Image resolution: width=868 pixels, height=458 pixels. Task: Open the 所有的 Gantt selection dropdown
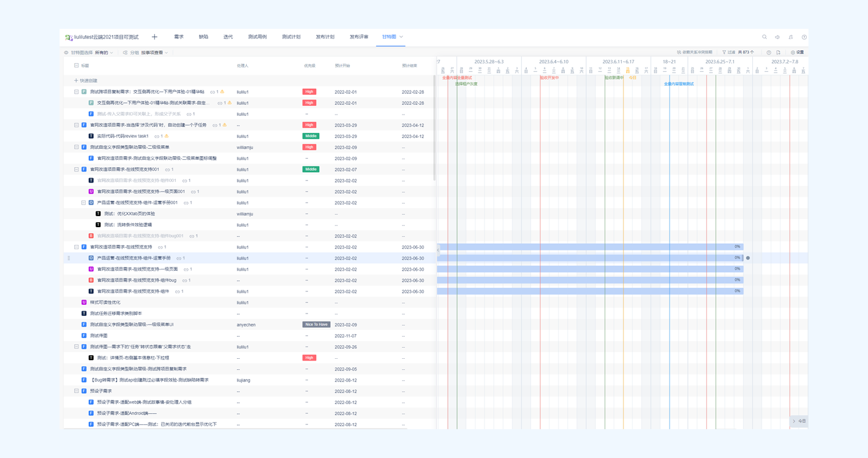coord(104,53)
